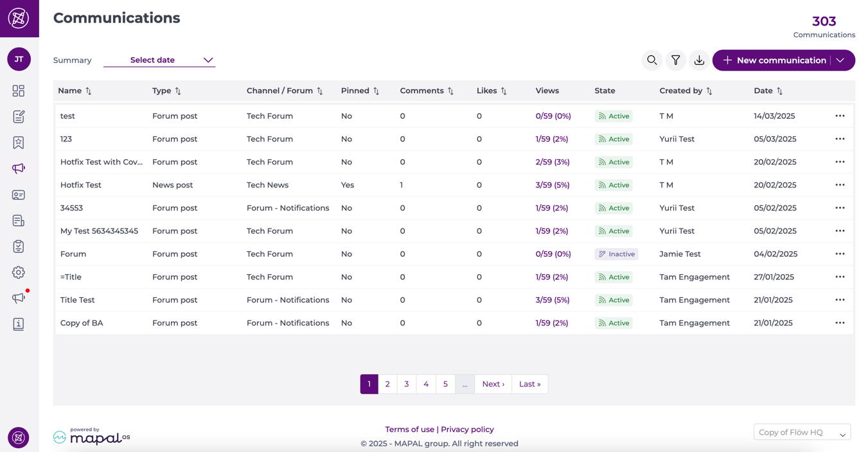This screenshot has height=452, width=868.
Task: Open the three-dot menu for Hotfix Test row
Action: [x=840, y=185]
